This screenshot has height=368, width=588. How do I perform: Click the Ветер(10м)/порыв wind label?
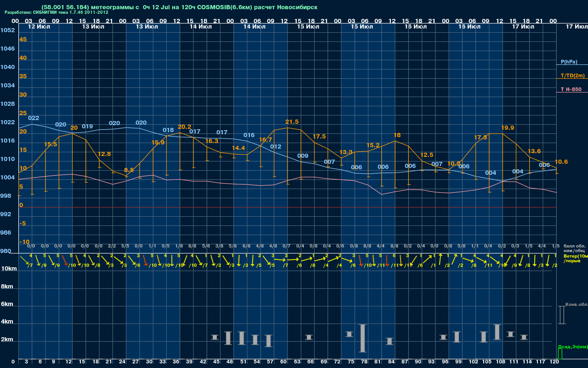coord(575,258)
